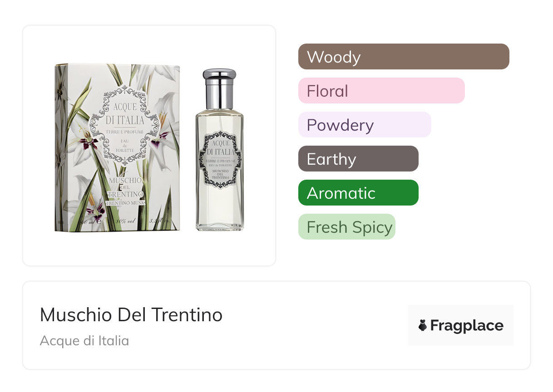Viewport: 553px width, 392px height.
Task: Click the title card panel
Action: [276, 325]
